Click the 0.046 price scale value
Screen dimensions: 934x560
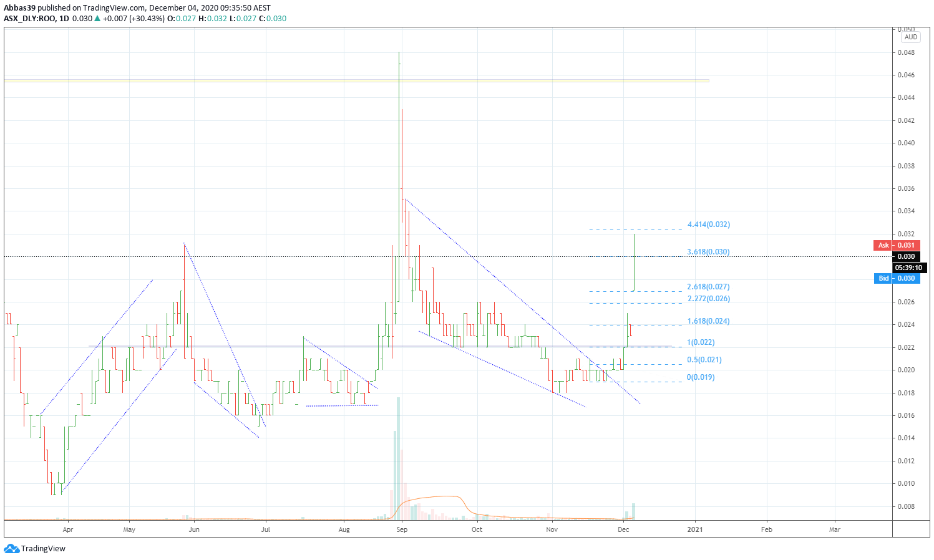tap(906, 75)
